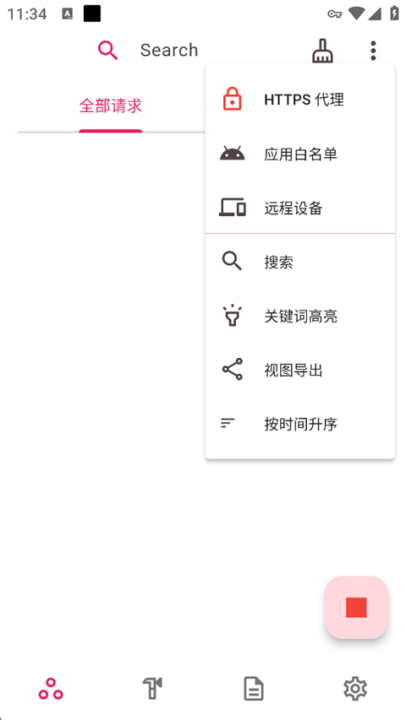Choose 视图导出 export view option

coord(300,370)
